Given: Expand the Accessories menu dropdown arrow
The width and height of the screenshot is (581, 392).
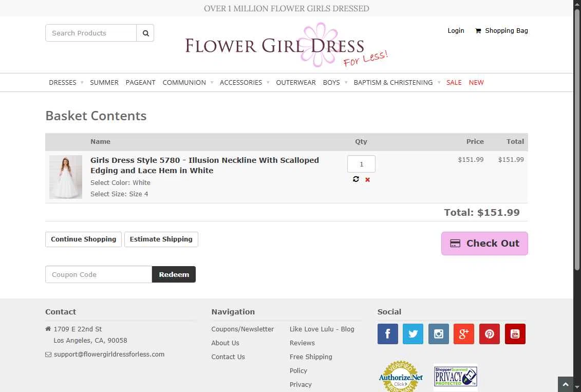Looking at the screenshot, I should [268, 83].
